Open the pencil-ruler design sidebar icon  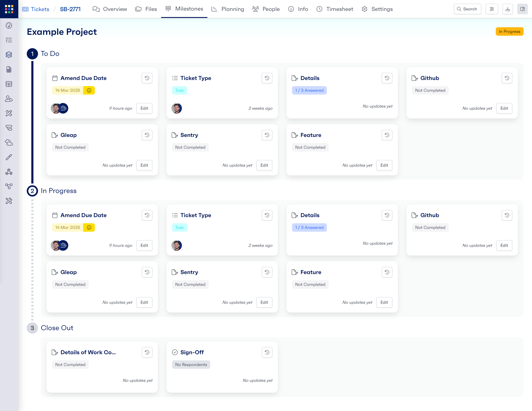(9, 113)
